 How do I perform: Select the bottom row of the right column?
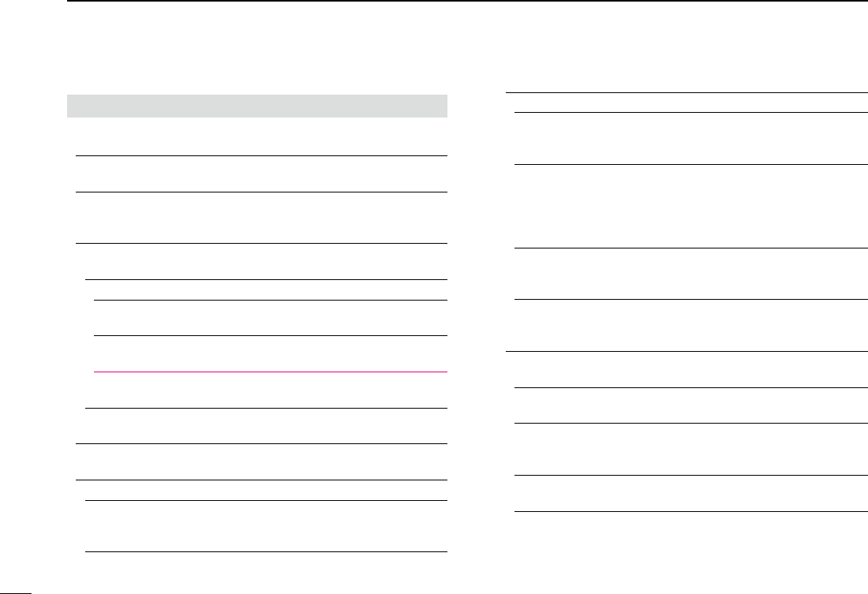686,493
